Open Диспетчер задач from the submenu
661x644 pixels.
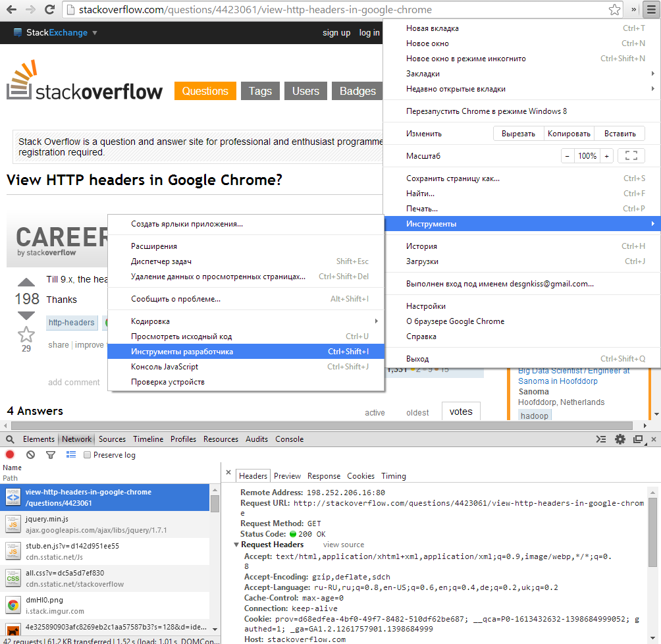(246, 261)
